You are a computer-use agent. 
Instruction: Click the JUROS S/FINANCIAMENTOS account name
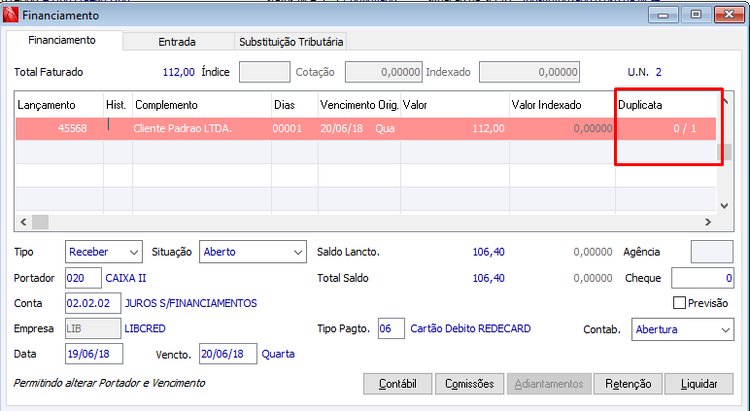(x=191, y=303)
